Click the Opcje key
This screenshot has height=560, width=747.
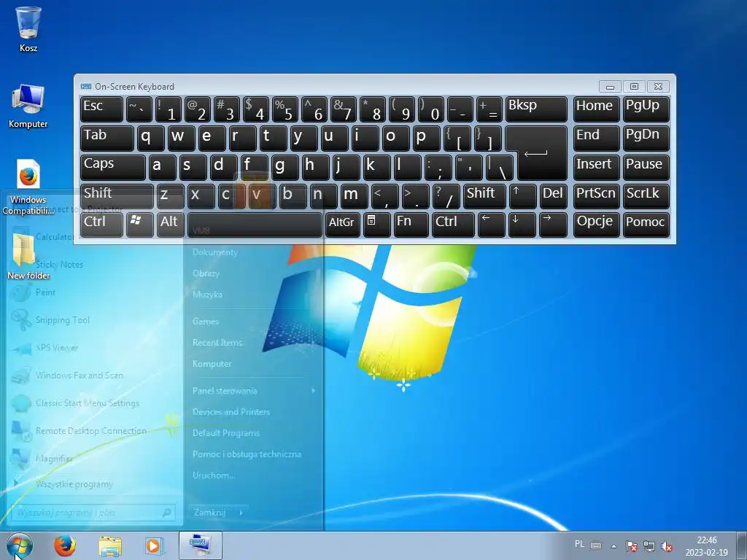click(596, 225)
